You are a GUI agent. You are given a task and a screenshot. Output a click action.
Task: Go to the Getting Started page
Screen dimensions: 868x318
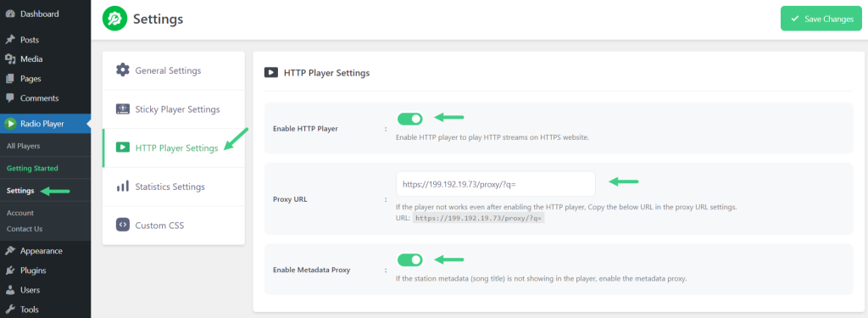(32, 168)
